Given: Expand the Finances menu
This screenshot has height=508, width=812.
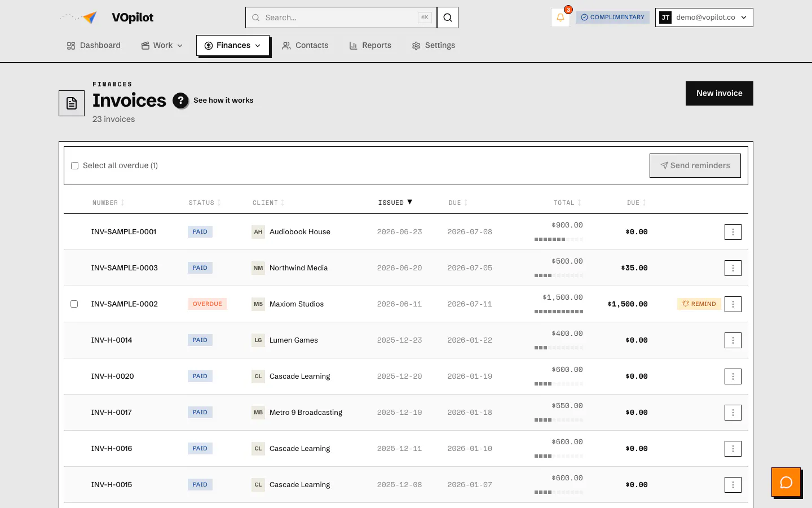Looking at the screenshot, I should click(x=233, y=46).
